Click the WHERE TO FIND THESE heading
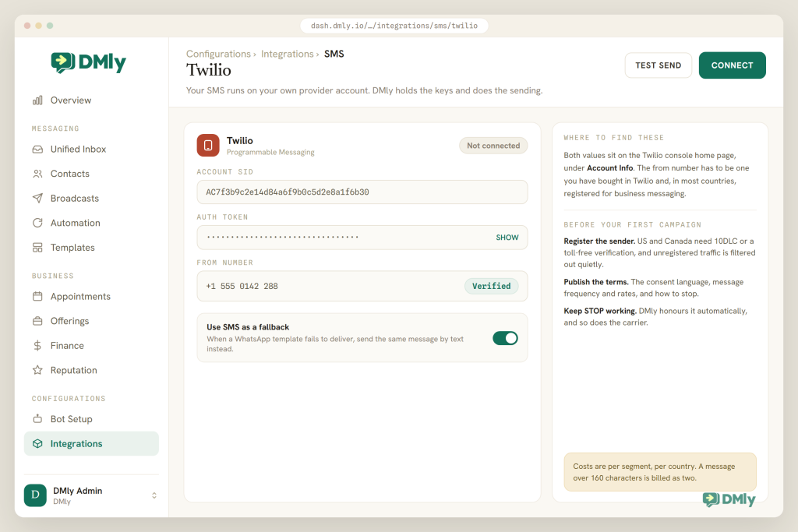The width and height of the screenshot is (798, 532). pos(614,138)
